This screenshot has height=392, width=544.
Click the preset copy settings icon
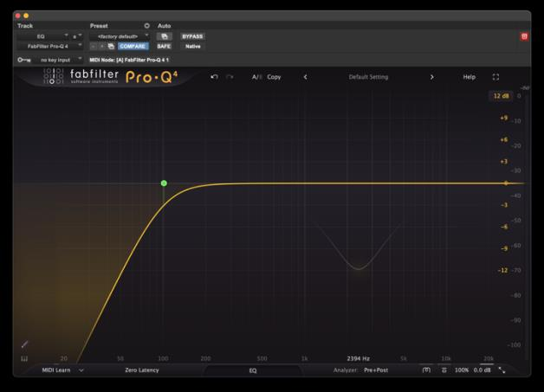click(x=111, y=46)
